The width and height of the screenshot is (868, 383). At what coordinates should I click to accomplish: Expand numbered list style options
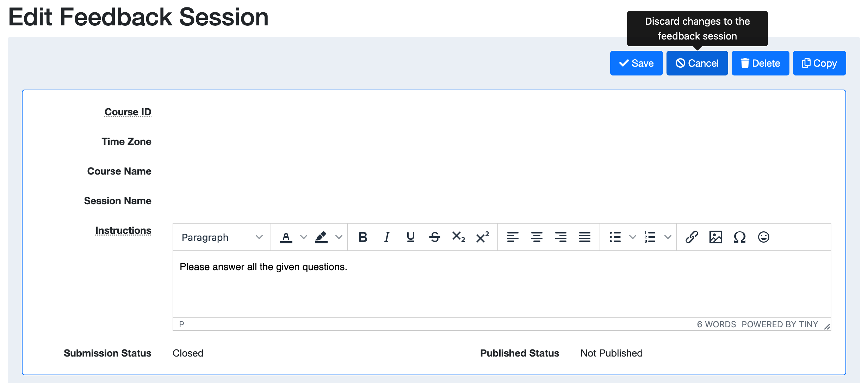668,237
